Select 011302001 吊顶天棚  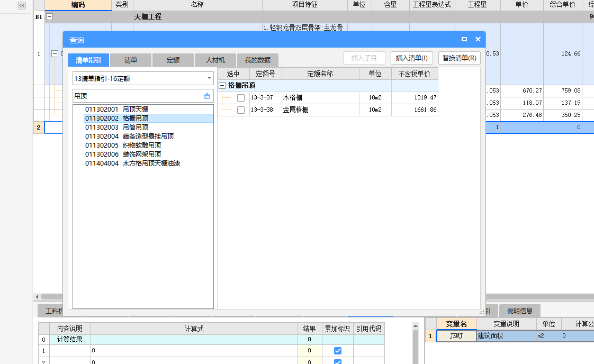(116, 109)
